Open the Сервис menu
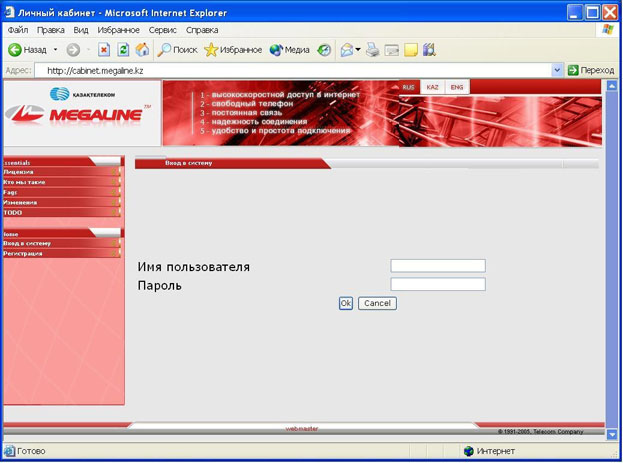The width and height of the screenshot is (623, 463). coord(163,30)
